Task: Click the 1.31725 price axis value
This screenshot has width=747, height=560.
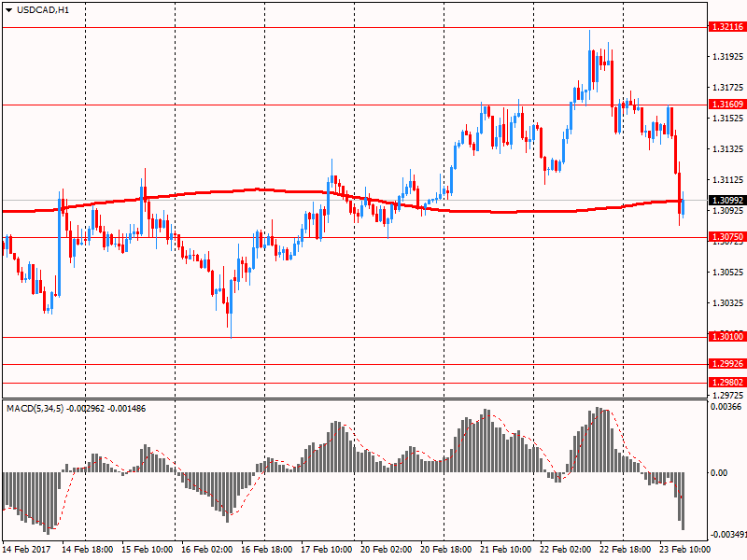Action: [x=728, y=87]
